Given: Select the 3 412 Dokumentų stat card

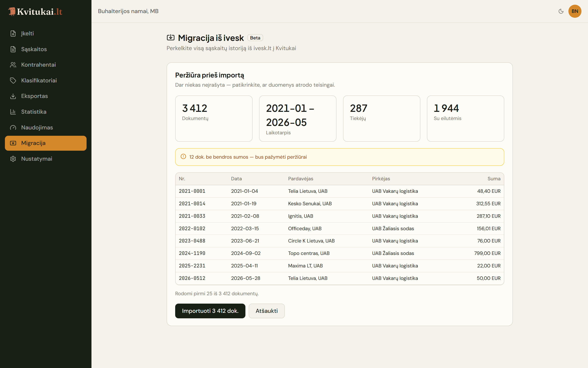Looking at the screenshot, I should coord(214,119).
